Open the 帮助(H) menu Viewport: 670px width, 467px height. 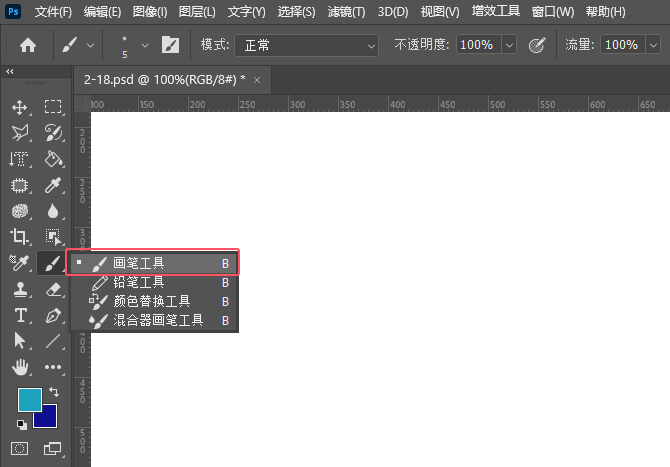tap(605, 12)
